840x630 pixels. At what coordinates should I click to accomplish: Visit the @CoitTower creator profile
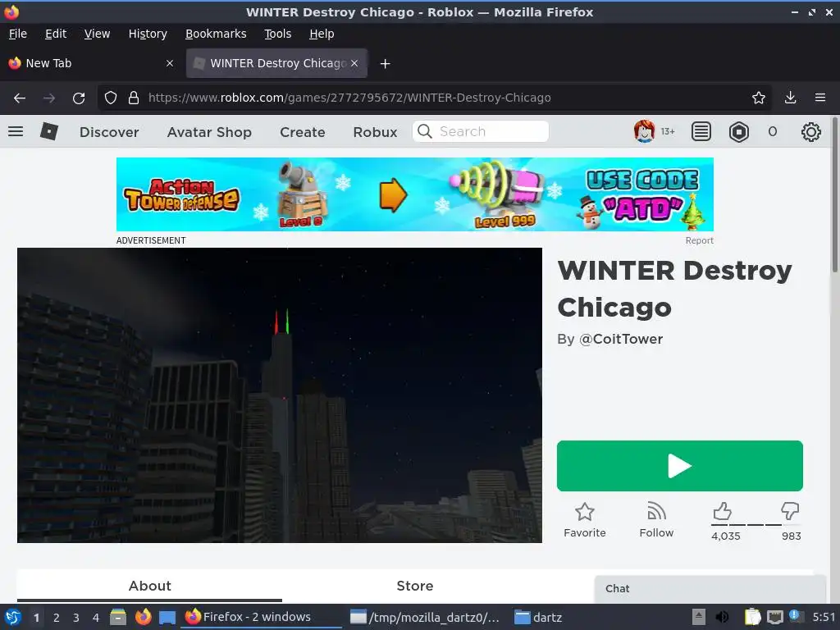pyautogui.click(x=621, y=339)
